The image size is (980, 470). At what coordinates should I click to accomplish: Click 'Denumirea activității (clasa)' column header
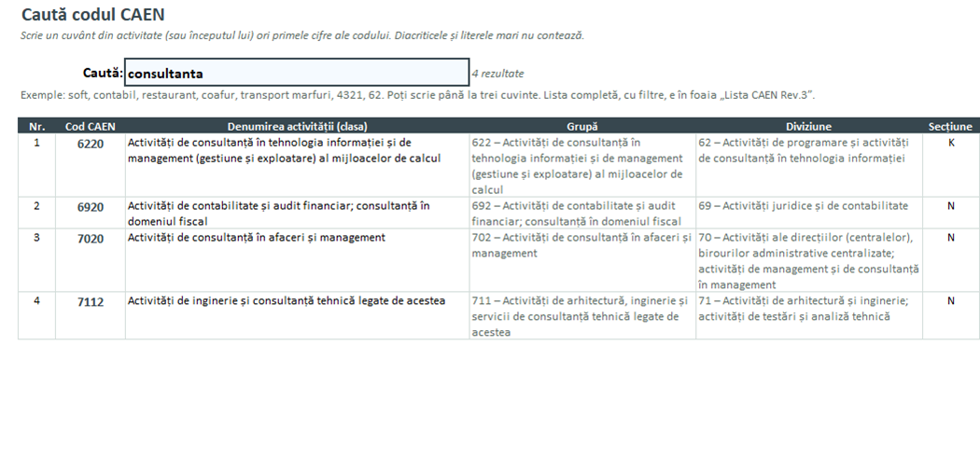(x=298, y=126)
